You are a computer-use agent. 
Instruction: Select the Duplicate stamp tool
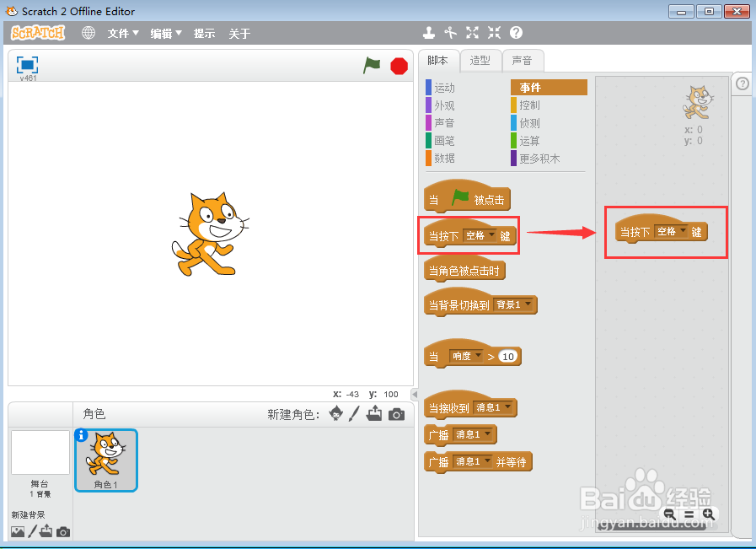429,33
